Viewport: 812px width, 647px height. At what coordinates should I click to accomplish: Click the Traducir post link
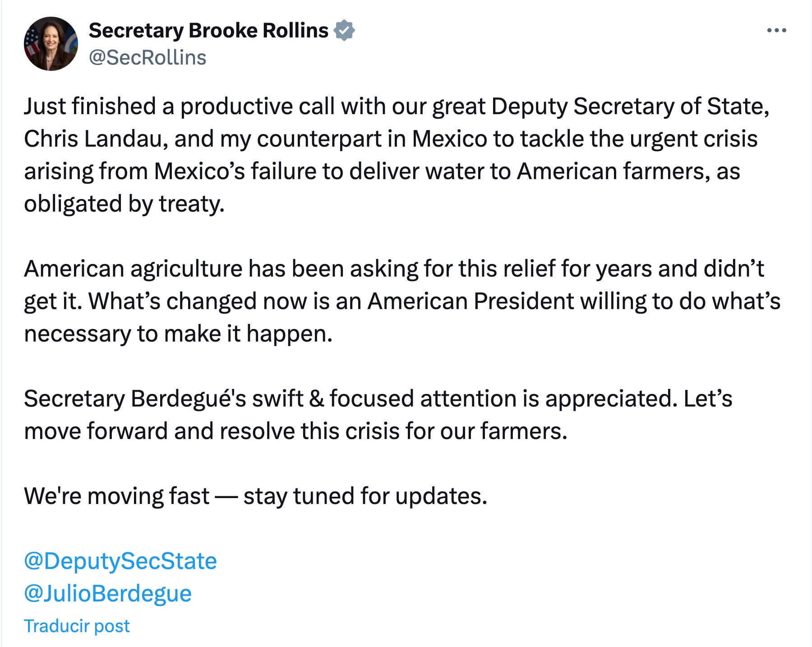pos(77,626)
